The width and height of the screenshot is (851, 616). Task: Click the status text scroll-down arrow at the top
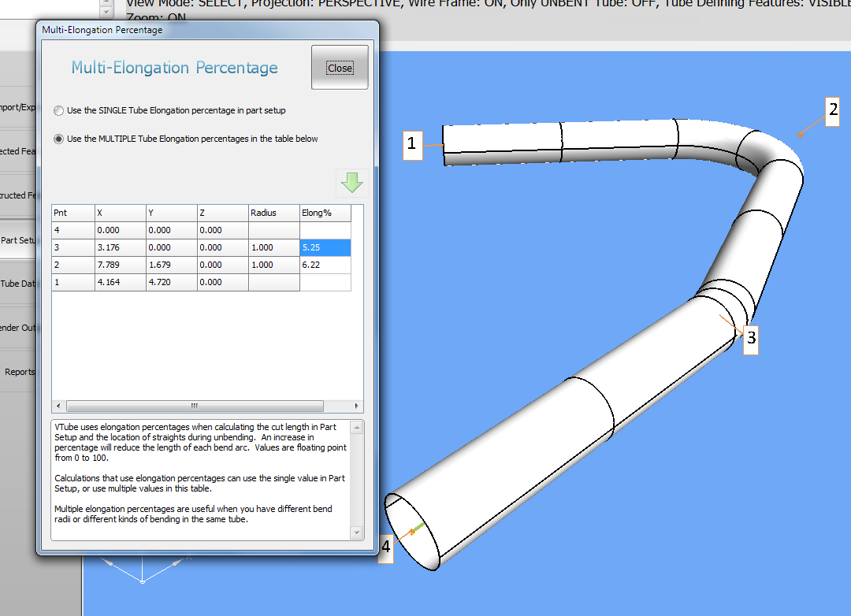tap(106, 13)
